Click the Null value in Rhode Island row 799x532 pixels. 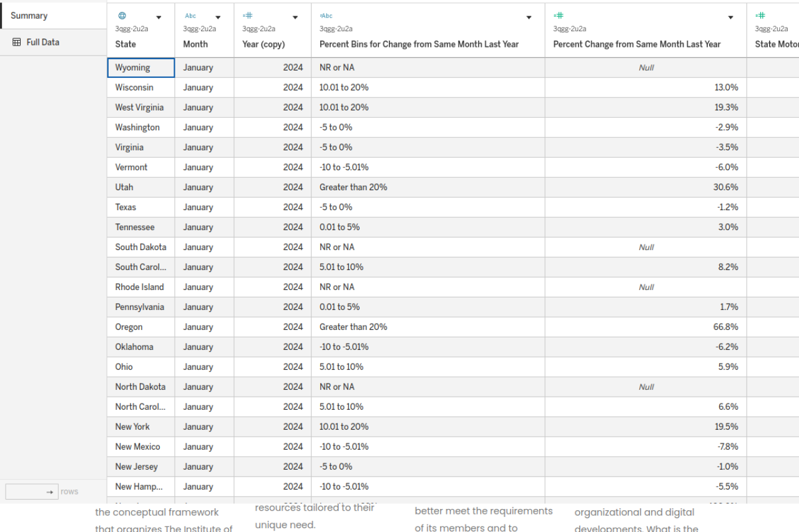(646, 287)
